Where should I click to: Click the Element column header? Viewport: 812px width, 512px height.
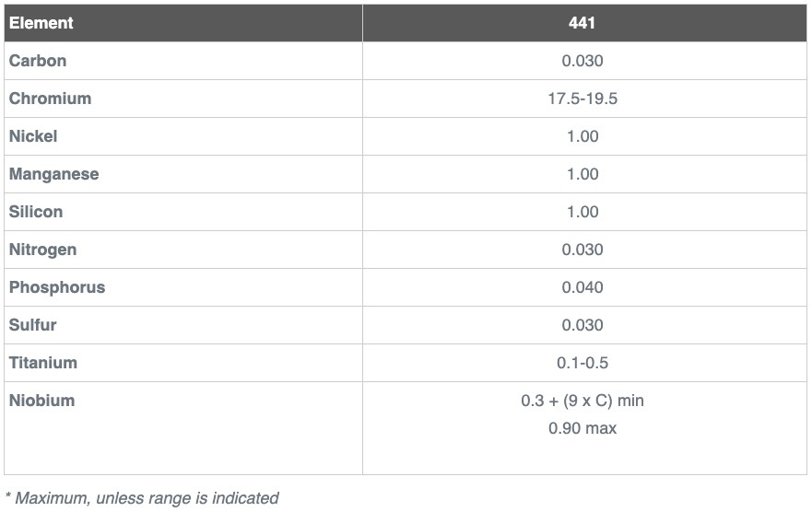click(x=41, y=23)
